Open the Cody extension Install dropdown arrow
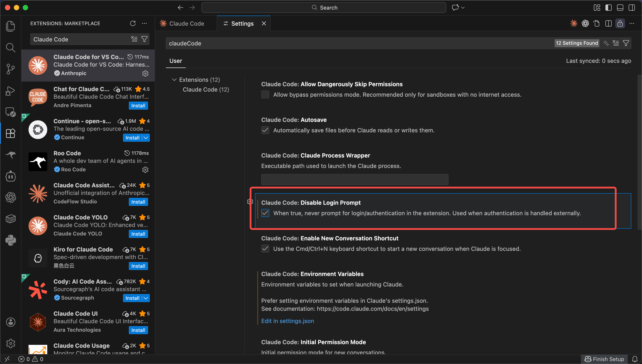The image size is (642, 364). [146, 298]
